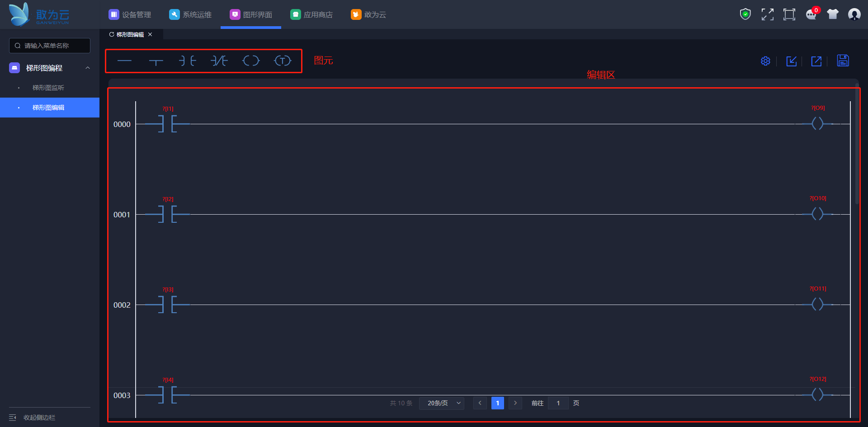Image resolution: width=868 pixels, height=427 pixels.
Task: Open the user avatar menu
Action: pos(854,14)
